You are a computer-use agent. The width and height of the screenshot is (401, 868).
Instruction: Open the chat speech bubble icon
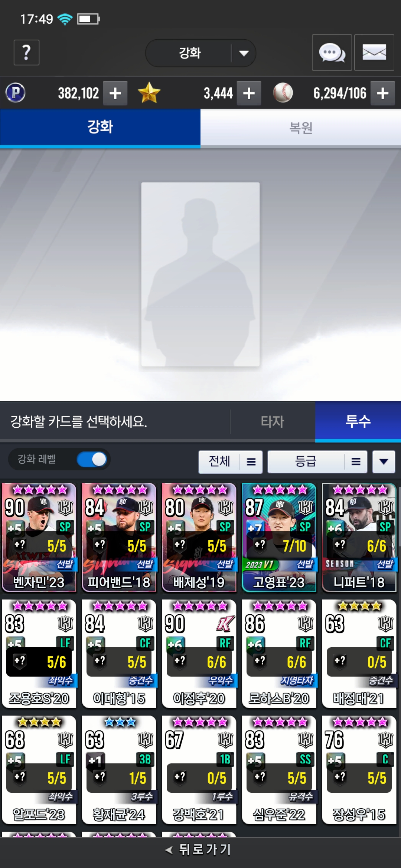tap(332, 53)
